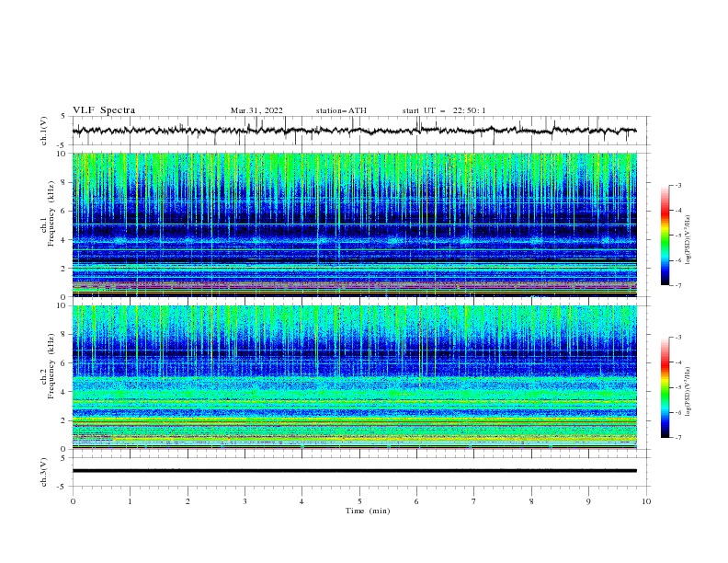
Task: Click the '9' tick on the time axis
Action: pos(588,501)
